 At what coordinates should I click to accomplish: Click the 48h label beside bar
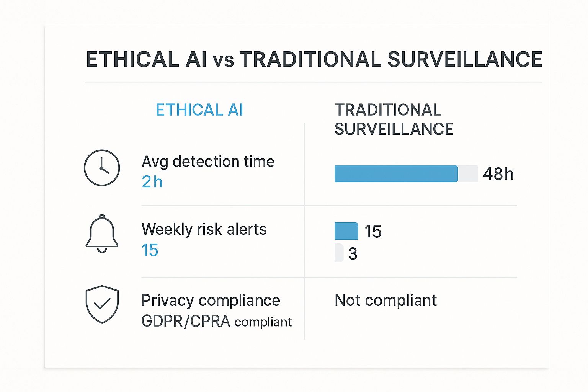(498, 174)
